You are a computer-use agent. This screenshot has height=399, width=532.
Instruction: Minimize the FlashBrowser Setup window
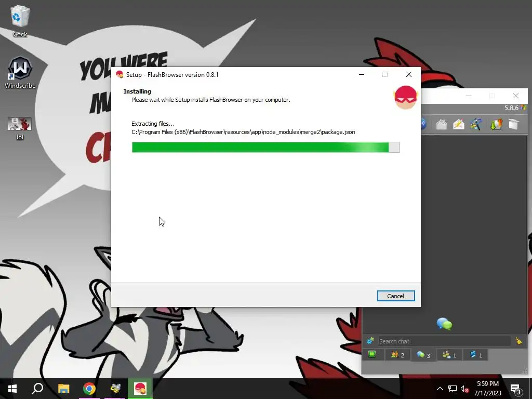362,75
